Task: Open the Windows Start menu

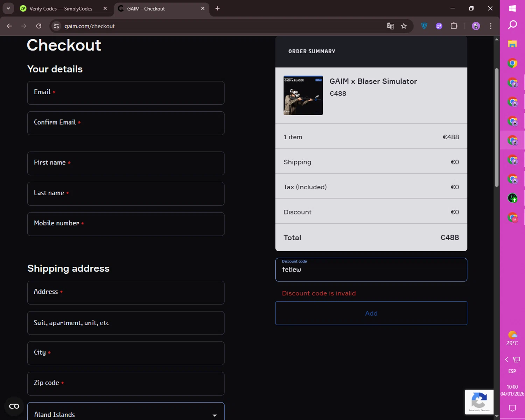Action: (512, 8)
